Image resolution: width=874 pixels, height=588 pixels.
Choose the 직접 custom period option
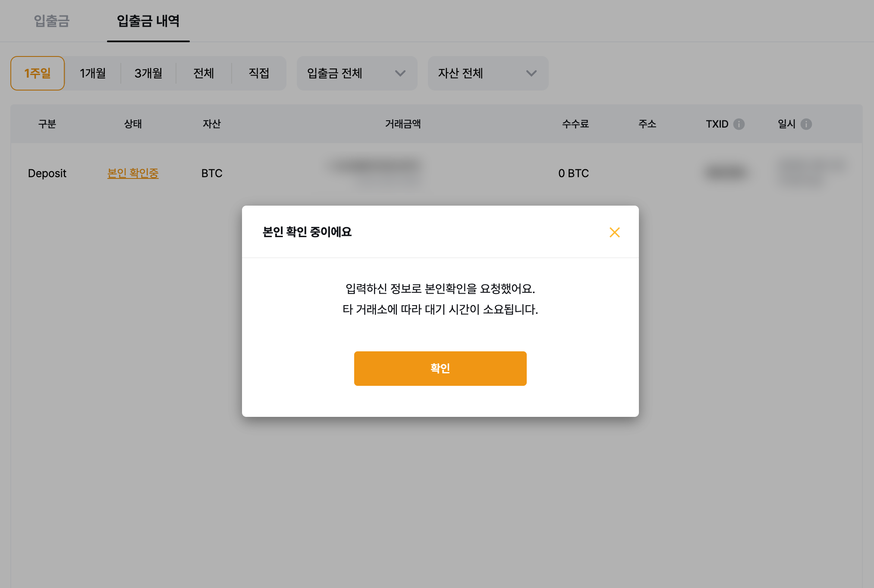pyautogui.click(x=259, y=73)
